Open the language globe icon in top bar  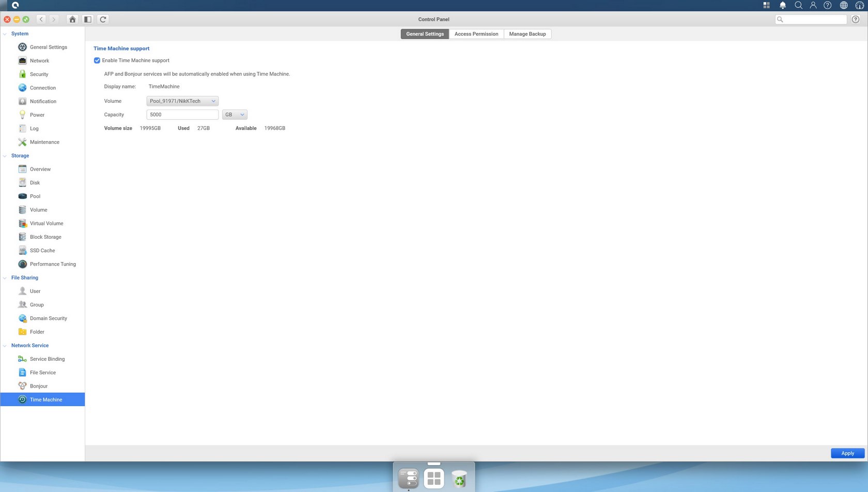tap(844, 5)
